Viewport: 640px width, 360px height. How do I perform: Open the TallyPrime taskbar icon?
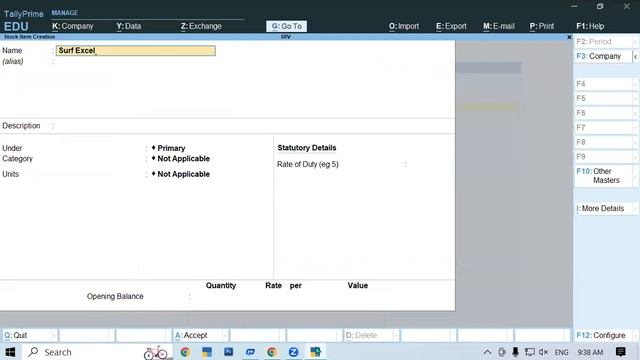[315, 352]
